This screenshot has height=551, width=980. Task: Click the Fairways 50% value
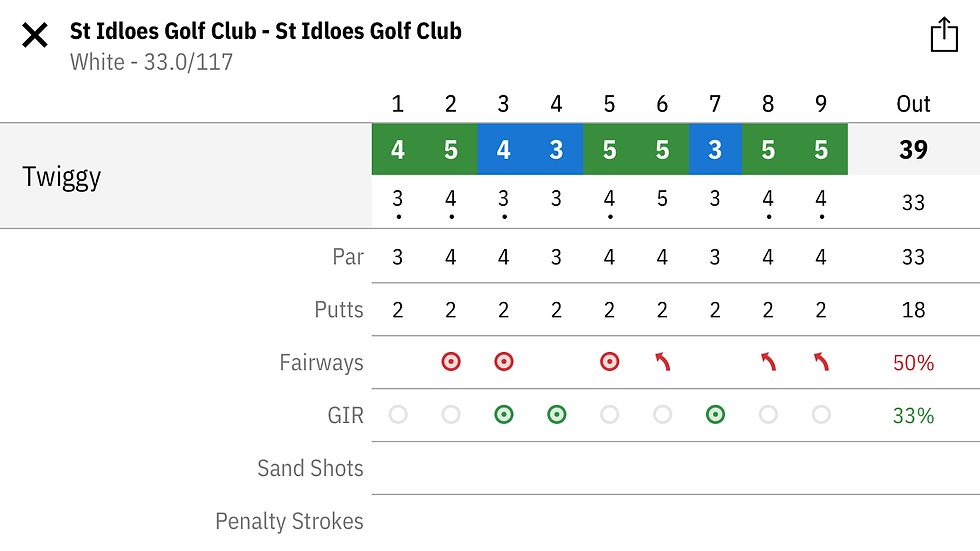tap(913, 363)
